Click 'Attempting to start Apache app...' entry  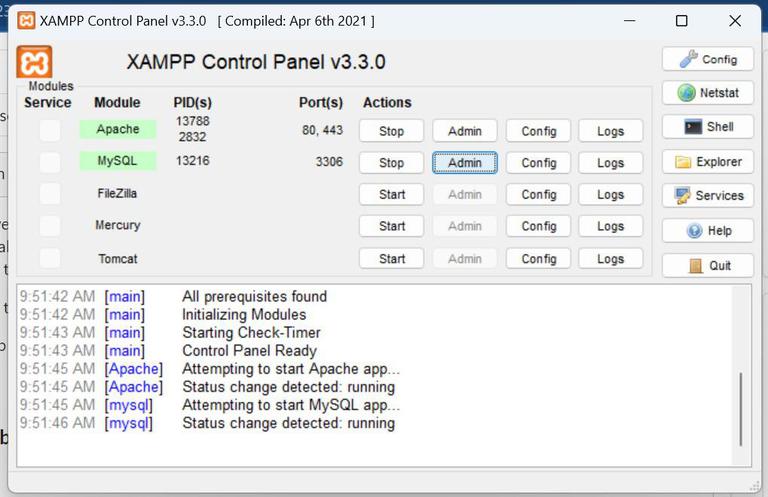pyautogui.click(x=291, y=369)
